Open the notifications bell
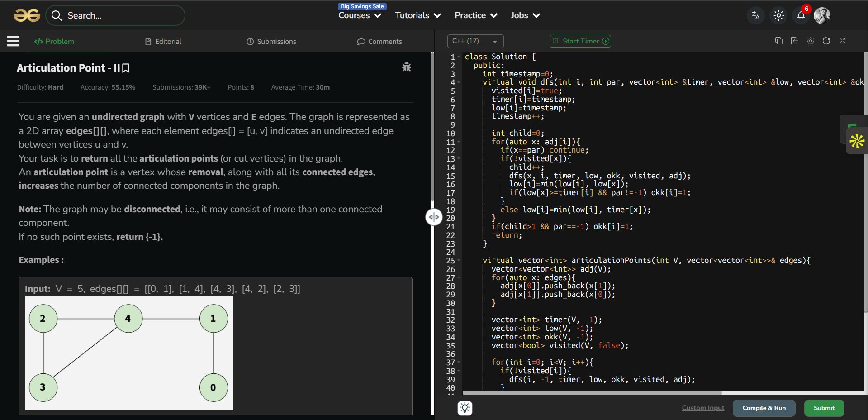 click(801, 15)
